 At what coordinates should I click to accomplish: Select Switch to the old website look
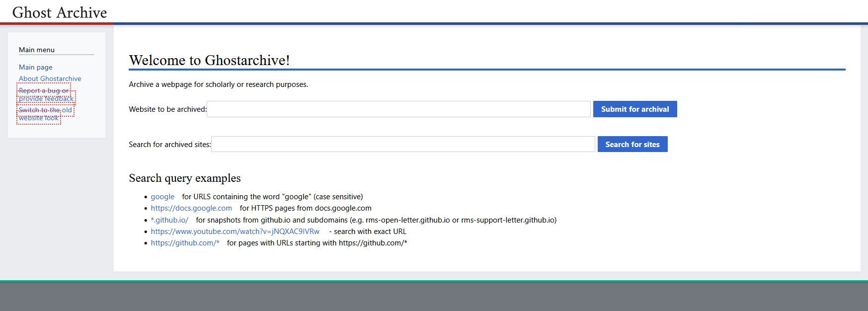[45, 114]
